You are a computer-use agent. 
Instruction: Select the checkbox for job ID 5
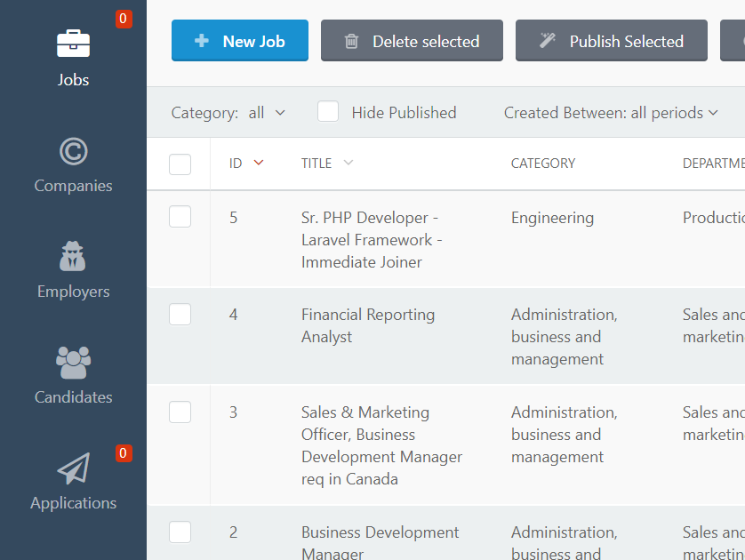pyautogui.click(x=180, y=217)
